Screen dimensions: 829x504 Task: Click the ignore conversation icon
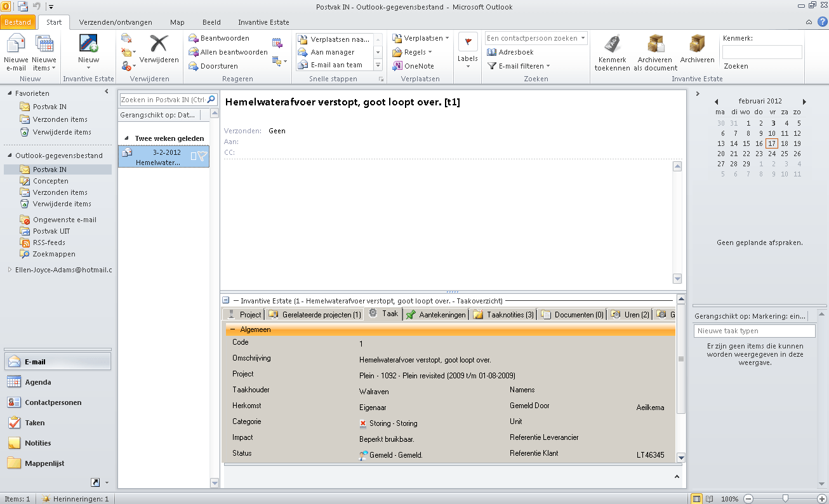point(126,38)
